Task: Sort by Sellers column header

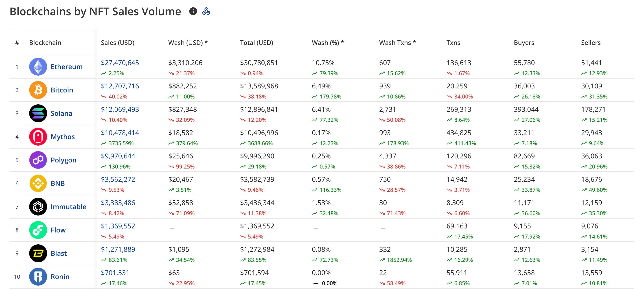Action: (x=591, y=43)
